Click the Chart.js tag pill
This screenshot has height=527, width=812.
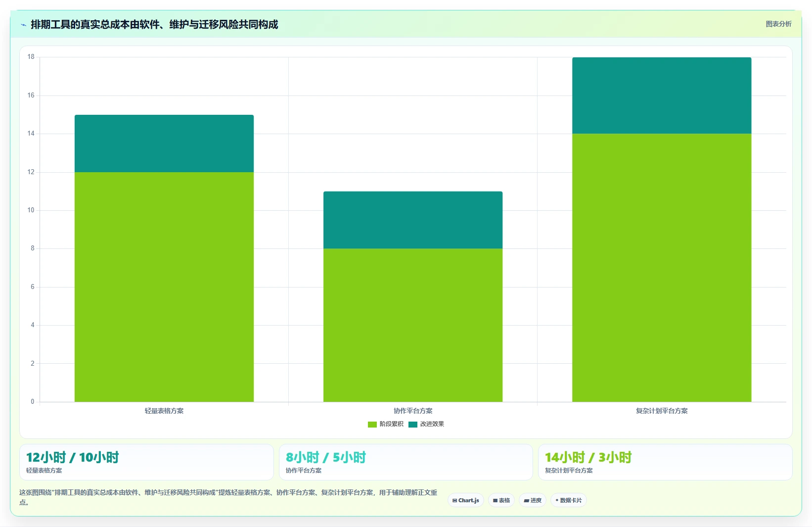coord(466,500)
